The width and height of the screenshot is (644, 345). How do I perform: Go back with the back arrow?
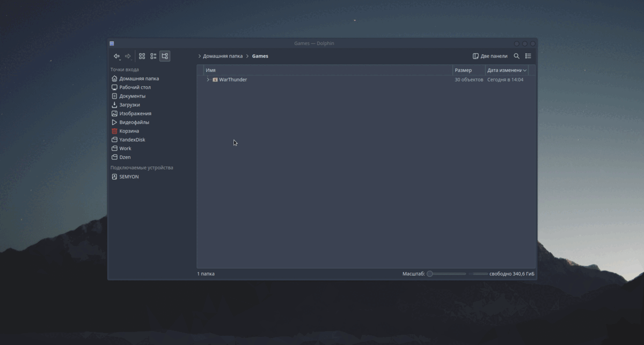116,56
